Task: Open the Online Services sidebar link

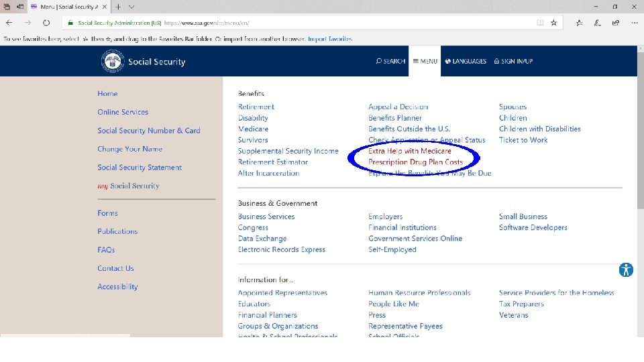Action: pos(123,112)
